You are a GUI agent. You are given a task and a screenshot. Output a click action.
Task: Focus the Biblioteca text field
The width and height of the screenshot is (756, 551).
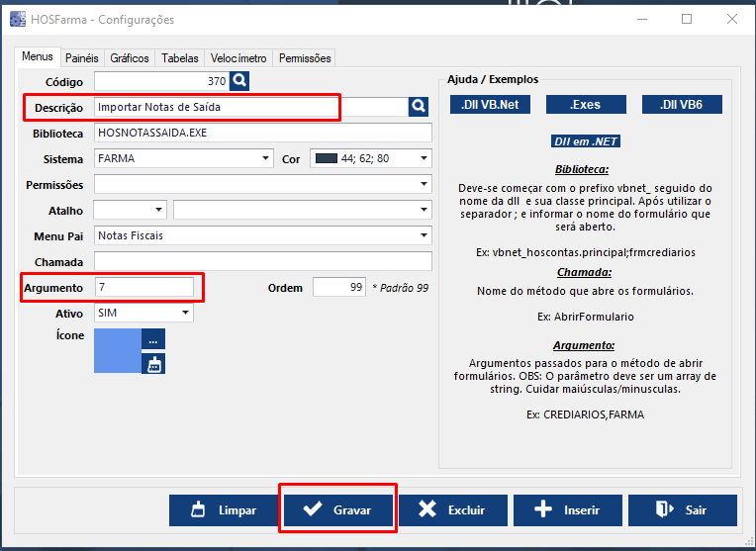click(x=263, y=133)
